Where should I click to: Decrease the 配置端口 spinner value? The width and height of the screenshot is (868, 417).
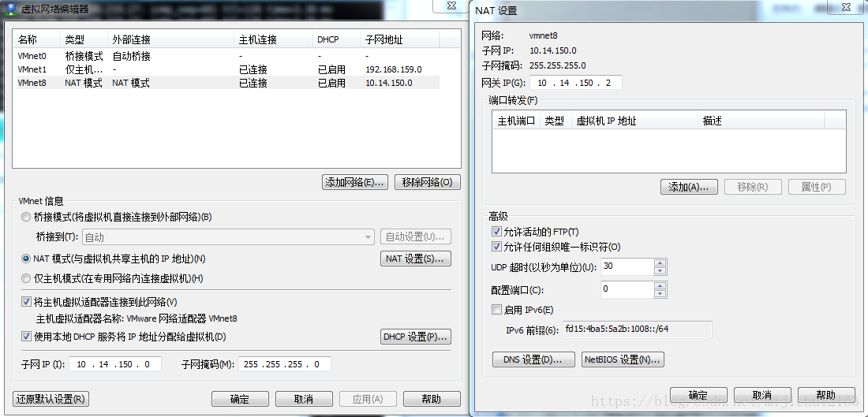point(660,293)
